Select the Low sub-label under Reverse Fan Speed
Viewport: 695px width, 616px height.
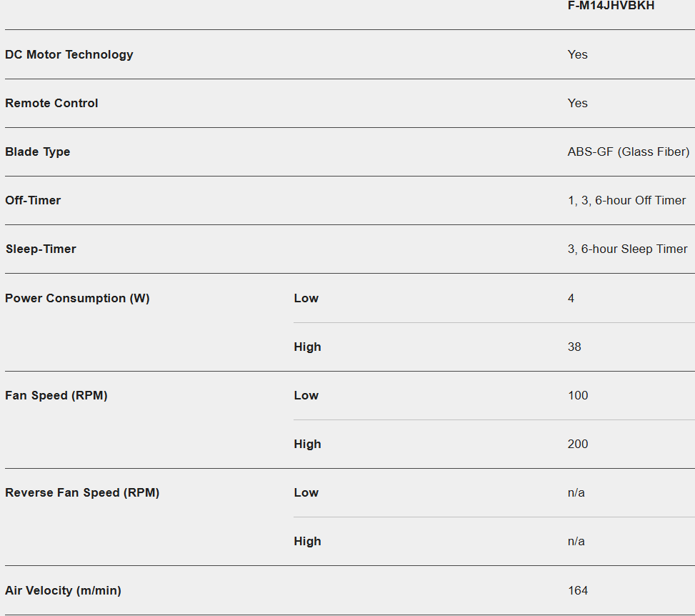pyautogui.click(x=306, y=492)
